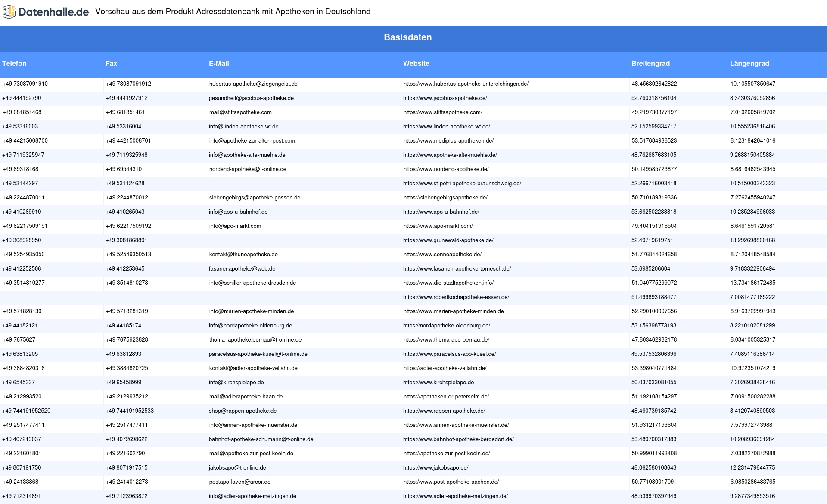
Task: Open website st-petri-apotheke-braunschweig.de
Action: pyautogui.click(x=462, y=184)
